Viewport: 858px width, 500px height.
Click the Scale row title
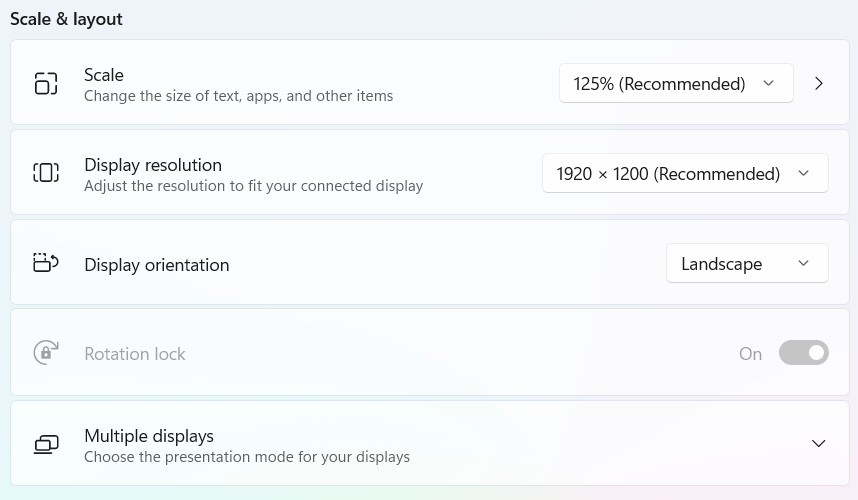(104, 75)
